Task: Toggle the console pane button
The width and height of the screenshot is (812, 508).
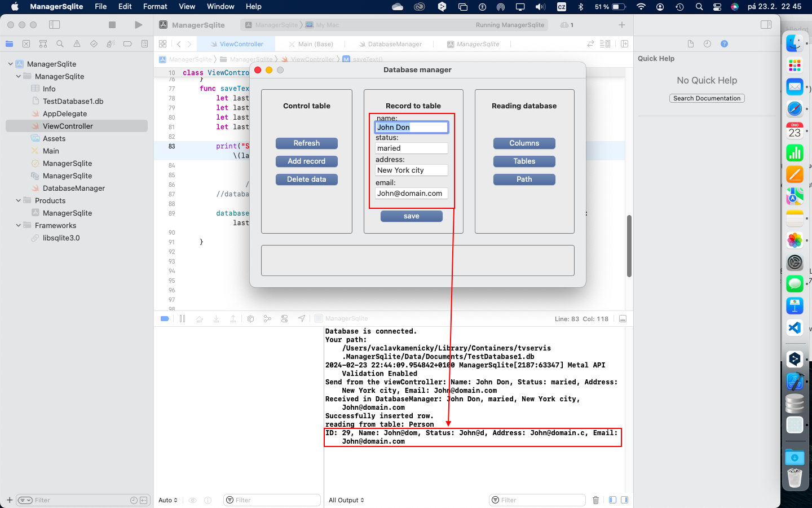Action: 625,500
